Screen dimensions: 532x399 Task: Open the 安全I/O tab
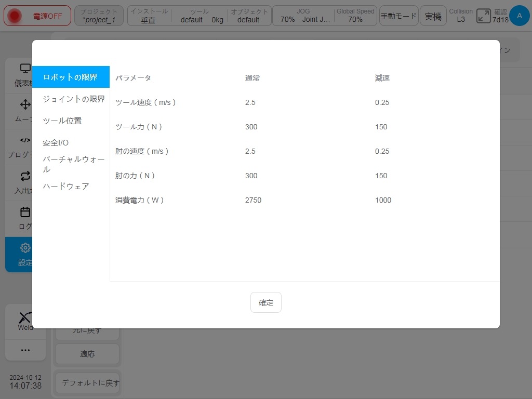coord(56,143)
